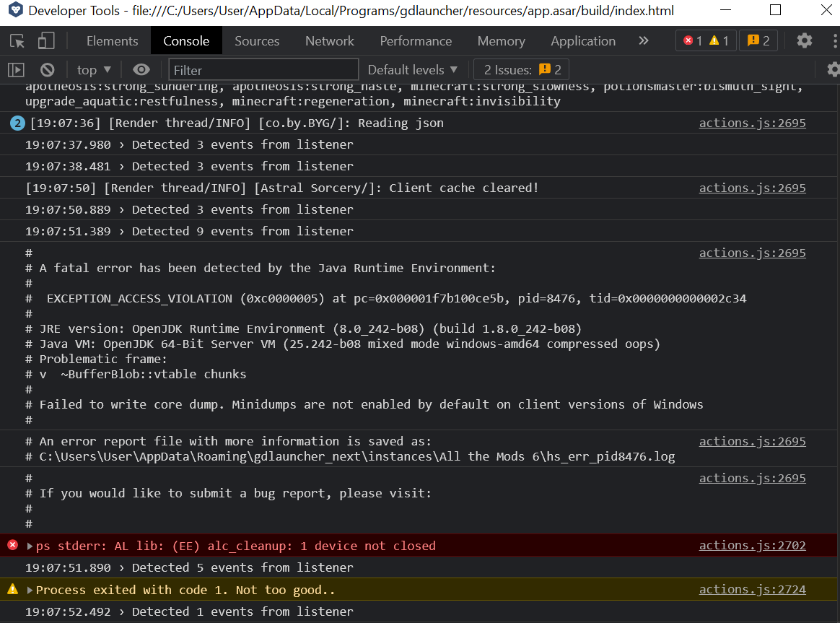Click the JRE version OpenJDK line

[303, 328]
